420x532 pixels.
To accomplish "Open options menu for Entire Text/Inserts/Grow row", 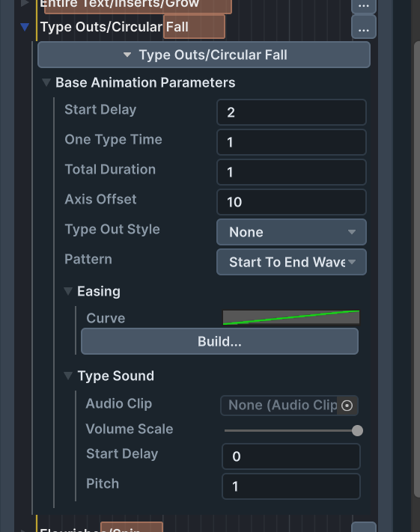I will [364, 4].
